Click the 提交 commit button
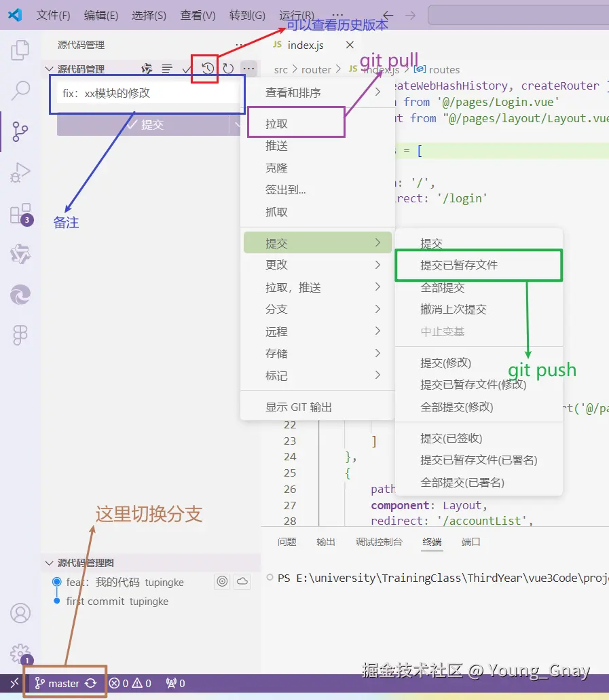 [x=143, y=124]
